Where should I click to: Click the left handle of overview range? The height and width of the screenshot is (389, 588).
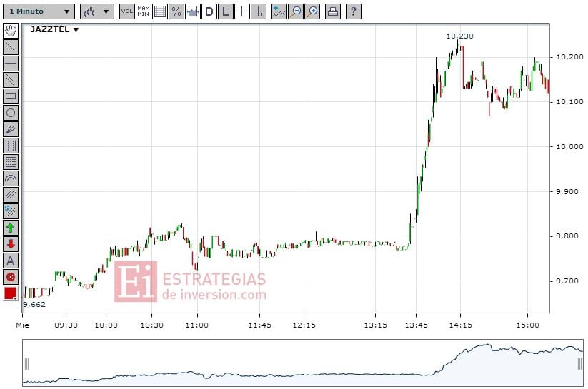26,363
